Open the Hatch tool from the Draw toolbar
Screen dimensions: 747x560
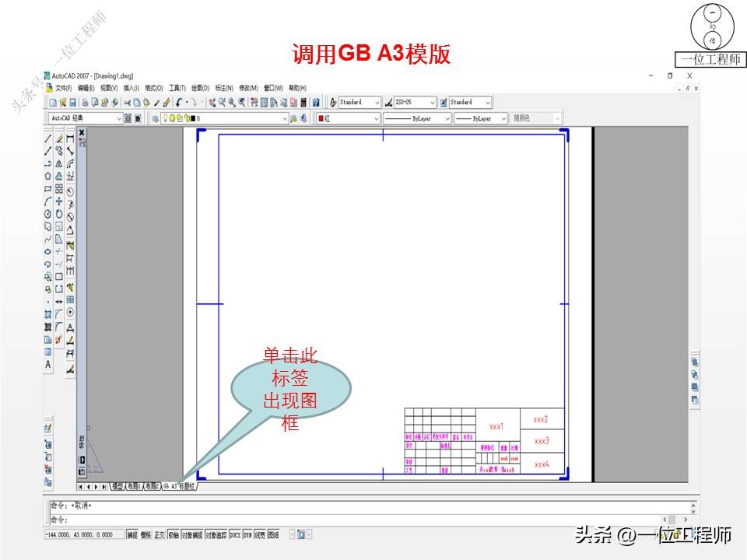[45, 313]
